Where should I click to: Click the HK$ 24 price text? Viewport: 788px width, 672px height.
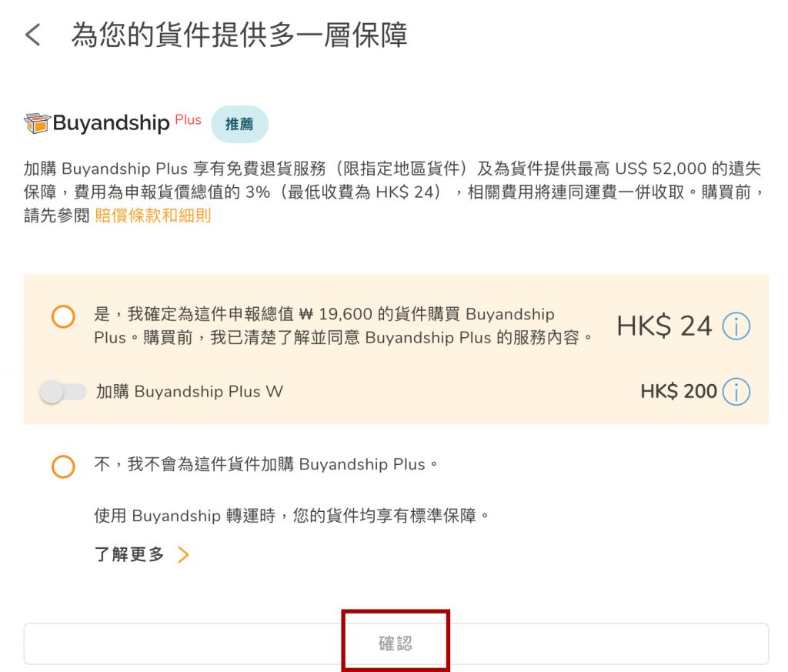664,326
